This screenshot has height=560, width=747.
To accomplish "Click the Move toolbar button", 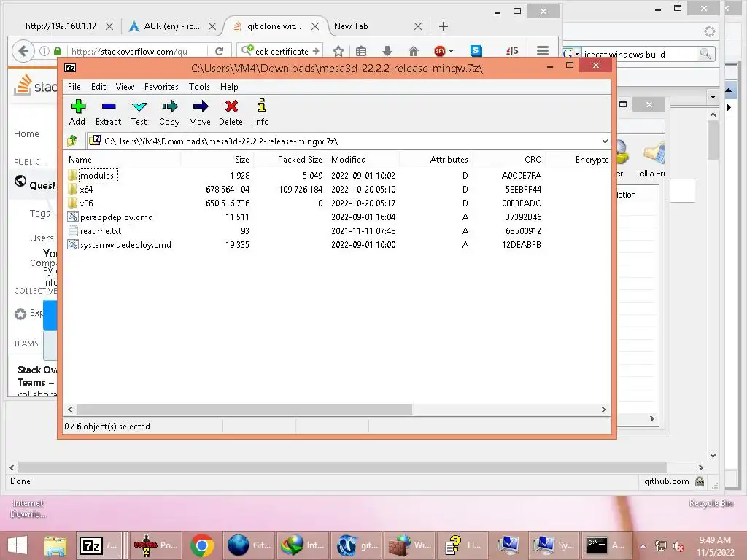I will click(200, 113).
